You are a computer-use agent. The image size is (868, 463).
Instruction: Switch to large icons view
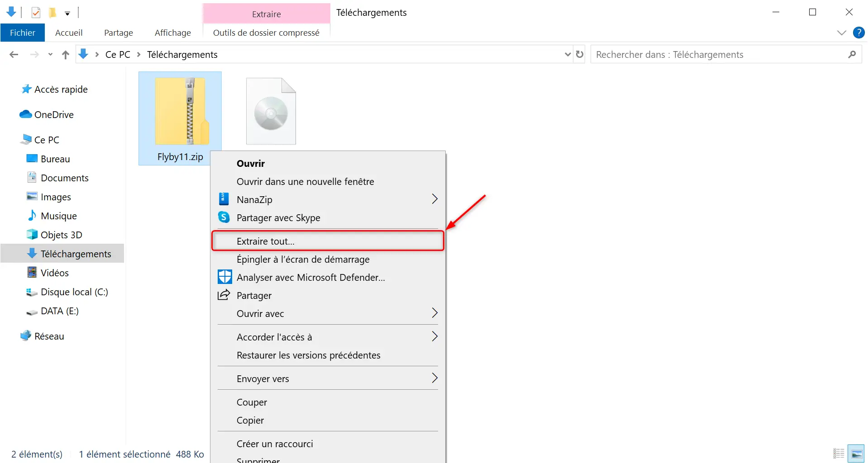[856, 454]
